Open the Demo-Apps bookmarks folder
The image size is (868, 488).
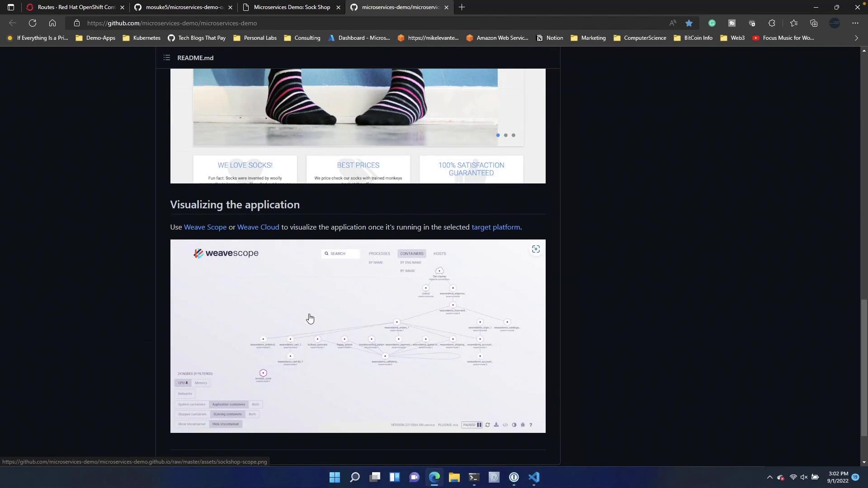pyautogui.click(x=95, y=38)
